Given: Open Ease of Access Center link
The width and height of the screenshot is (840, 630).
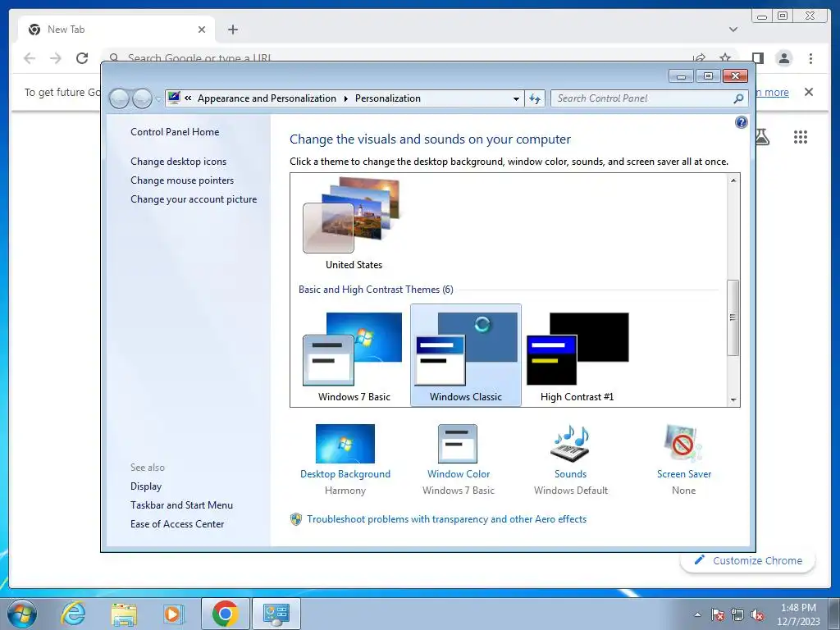Looking at the screenshot, I should (x=177, y=524).
